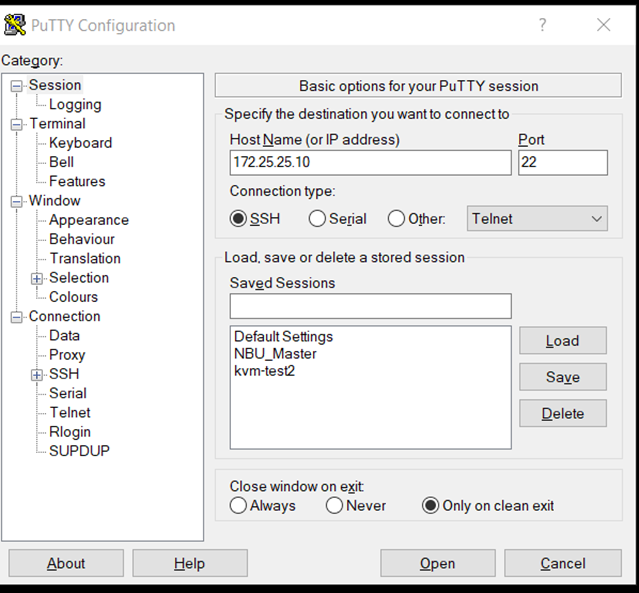The image size is (639, 593).
Task: Click the Host Name input field
Action: point(370,163)
